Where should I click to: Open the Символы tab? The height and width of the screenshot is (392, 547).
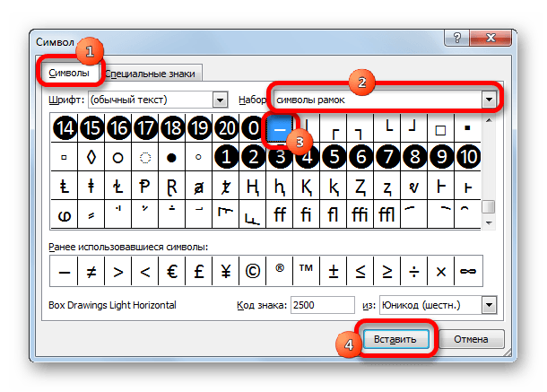click(x=71, y=73)
